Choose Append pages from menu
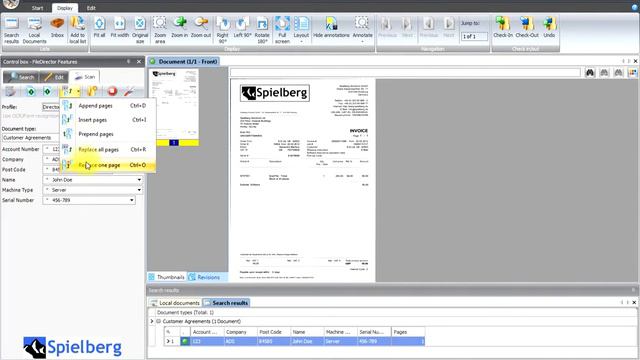Screen dimensions: 640x360 (108, 106)
